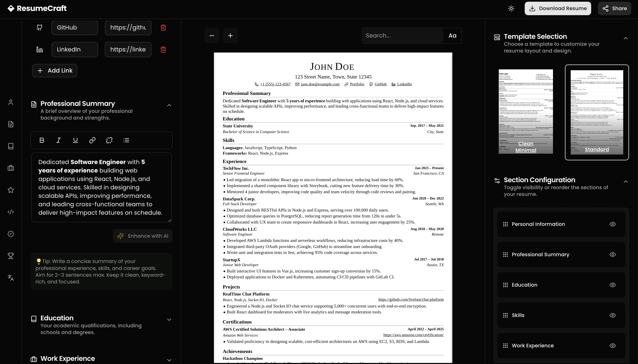Screen dimensions: 638x364
Task: Apply italic formatting in summary toolbar
Action: pos(58,140)
